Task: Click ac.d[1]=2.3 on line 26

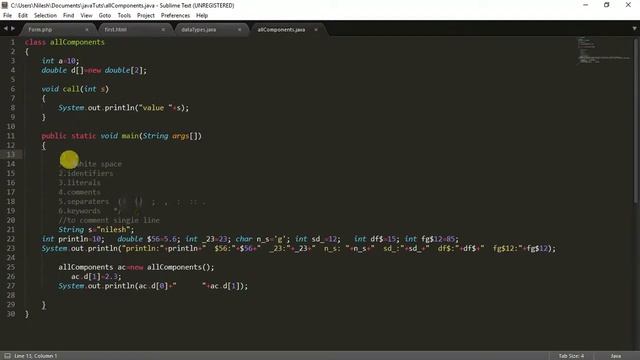Action: [x=96, y=276]
